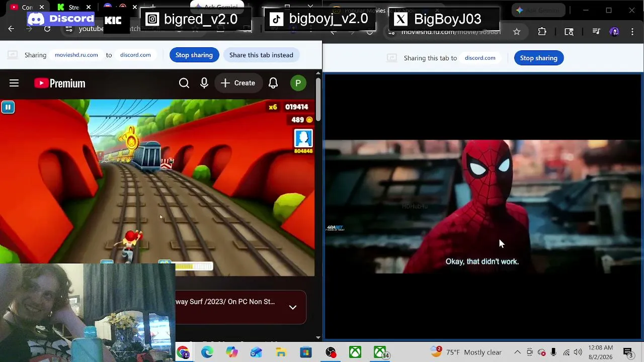Open the Xbox taskbar icon with 14 badge
This screenshot has width=644, height=362.
pos(381,352)
